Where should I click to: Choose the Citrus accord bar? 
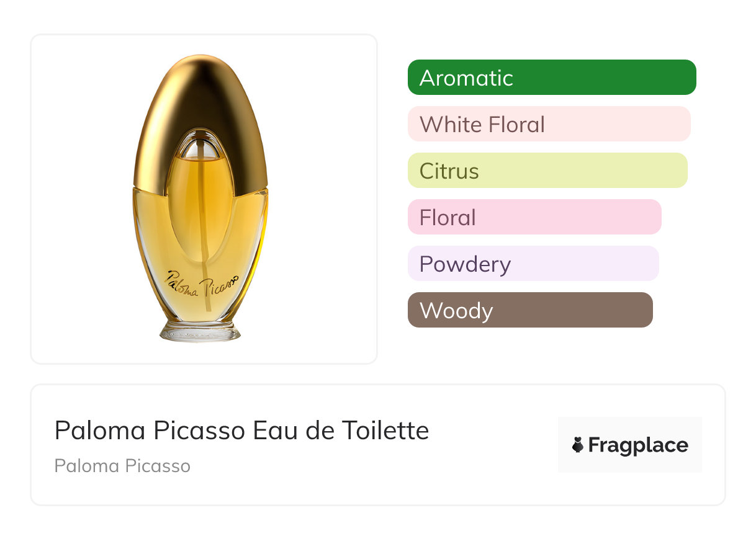coord(547,171)
